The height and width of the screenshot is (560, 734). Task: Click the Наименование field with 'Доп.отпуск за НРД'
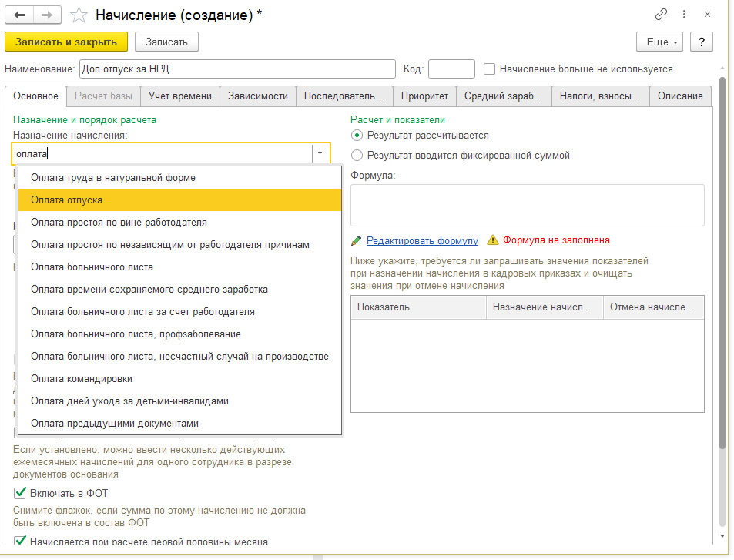pos(237,69)
